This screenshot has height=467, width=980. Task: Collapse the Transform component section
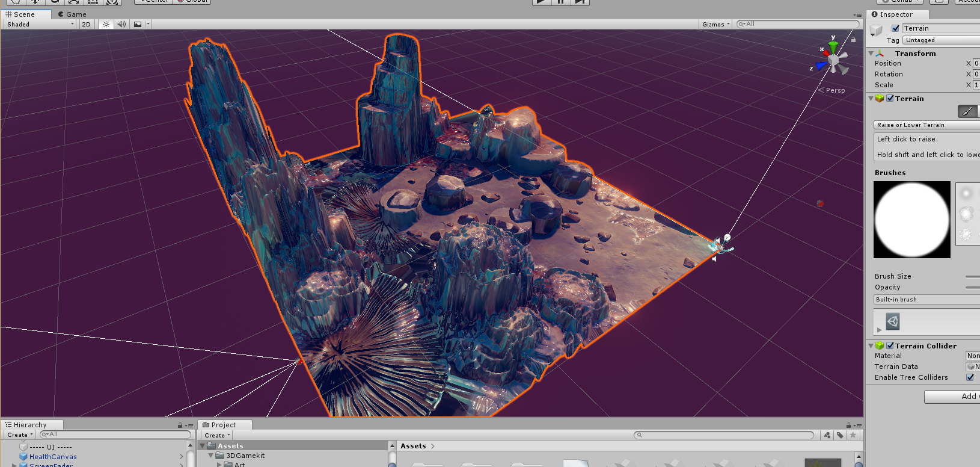(x=871, y=54)
